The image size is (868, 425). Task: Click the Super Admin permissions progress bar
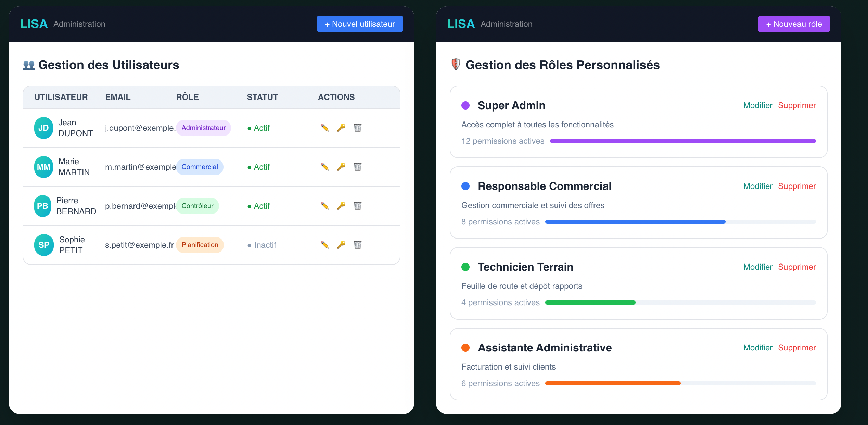coord(682,141)
